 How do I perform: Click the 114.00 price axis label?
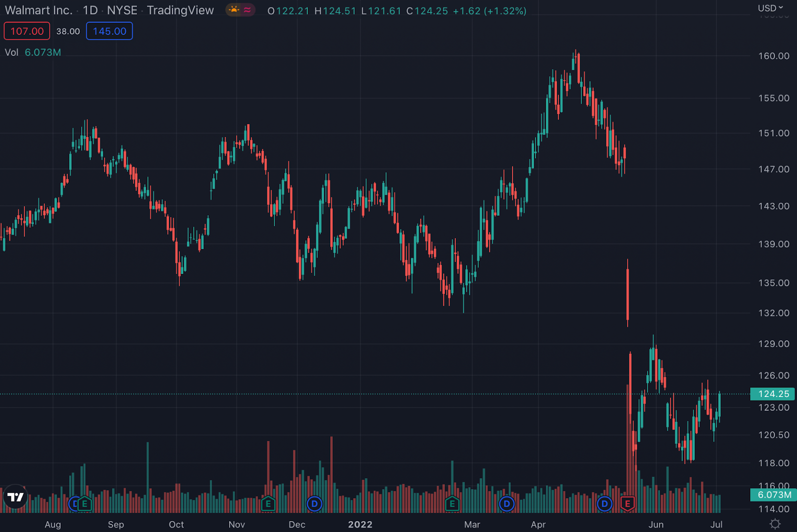(774, 509)
